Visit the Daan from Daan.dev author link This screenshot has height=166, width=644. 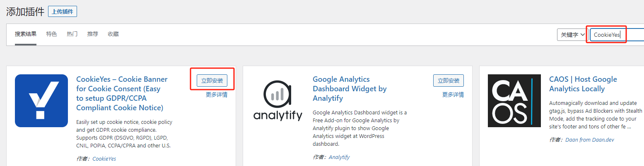point(590,140)
